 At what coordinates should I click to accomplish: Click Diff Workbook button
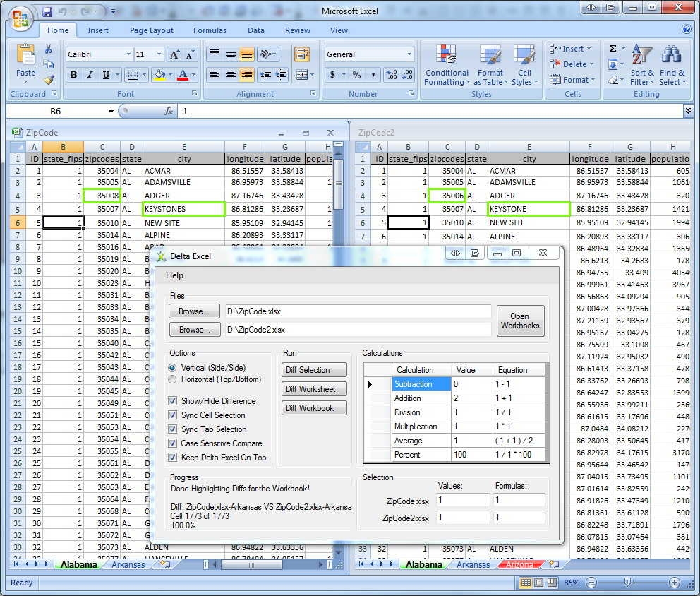[314, 408]
